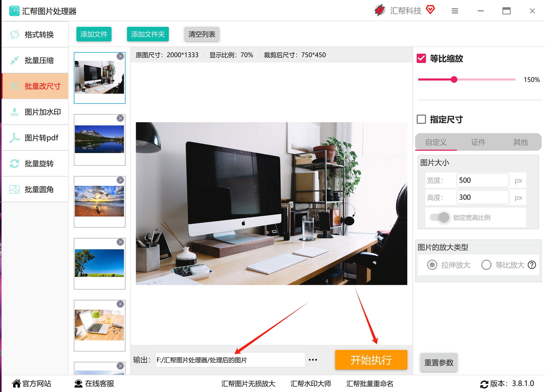Click the help question mark beside 等比放大

click(x=532, y=265)
